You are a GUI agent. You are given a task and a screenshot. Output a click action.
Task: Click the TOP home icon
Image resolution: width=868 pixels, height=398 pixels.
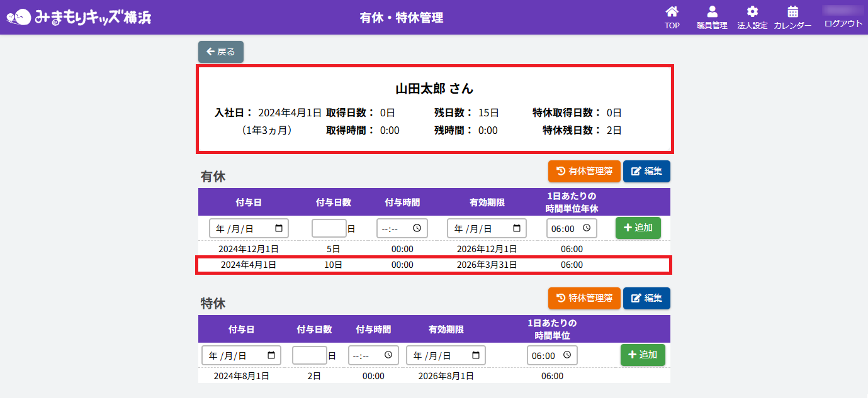tap(672, 12)
